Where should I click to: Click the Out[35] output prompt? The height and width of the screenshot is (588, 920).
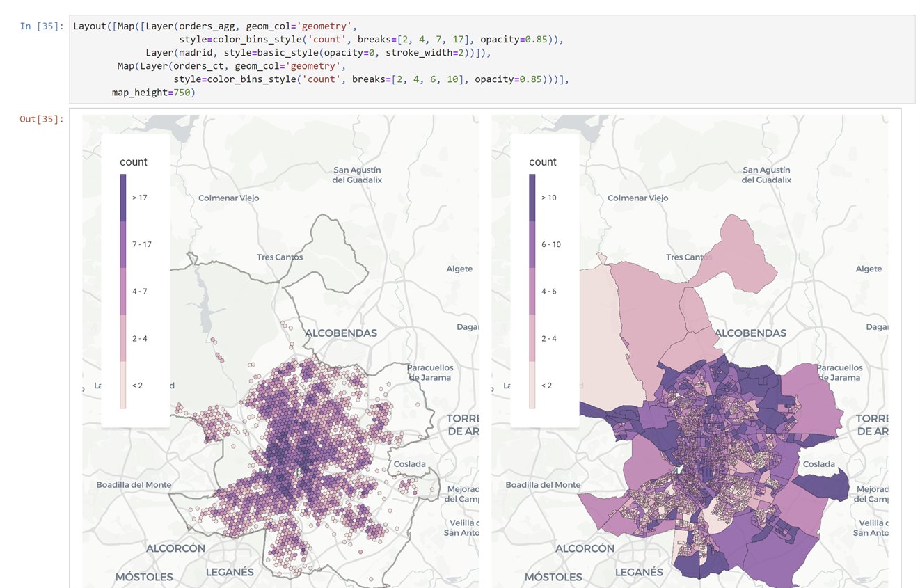42,119
